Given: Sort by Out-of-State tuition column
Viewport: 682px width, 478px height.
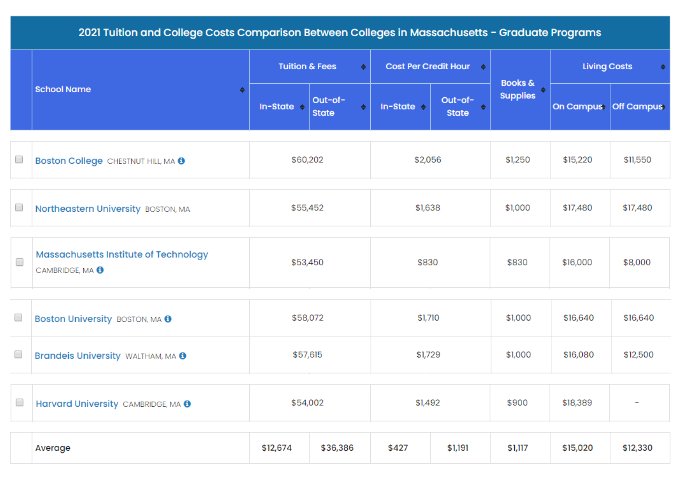Looking at the screenshot, I should (x=362, y=107).
